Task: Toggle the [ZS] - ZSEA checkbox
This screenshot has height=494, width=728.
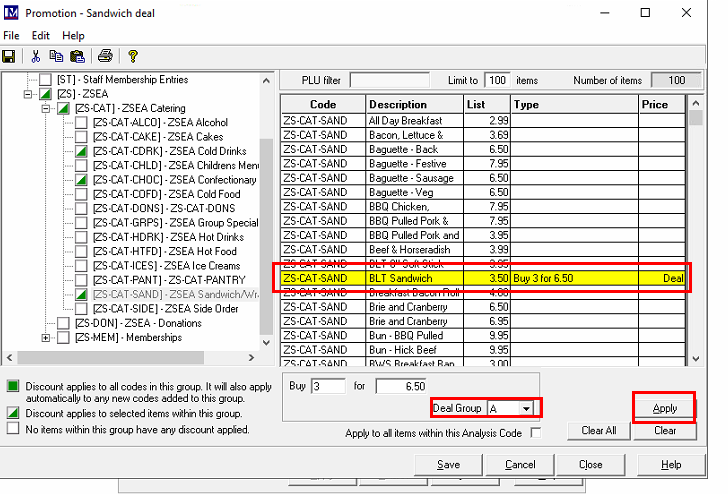Action: pyautogui.click(x=45, y=94)
